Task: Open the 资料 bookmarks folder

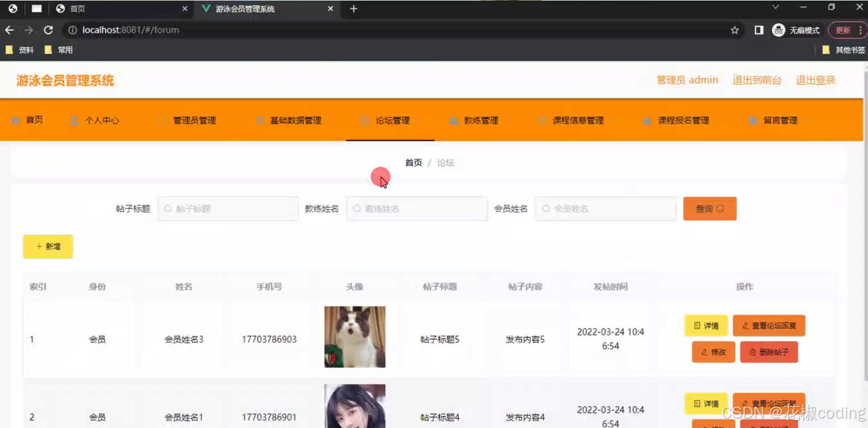Action: (20, 50)
